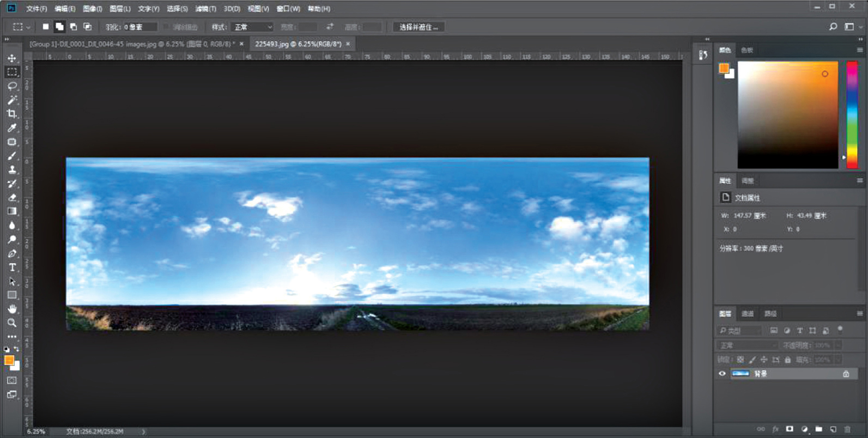
Task: Expand the layer blend mode dropdown
Action: tap(747, 345)
